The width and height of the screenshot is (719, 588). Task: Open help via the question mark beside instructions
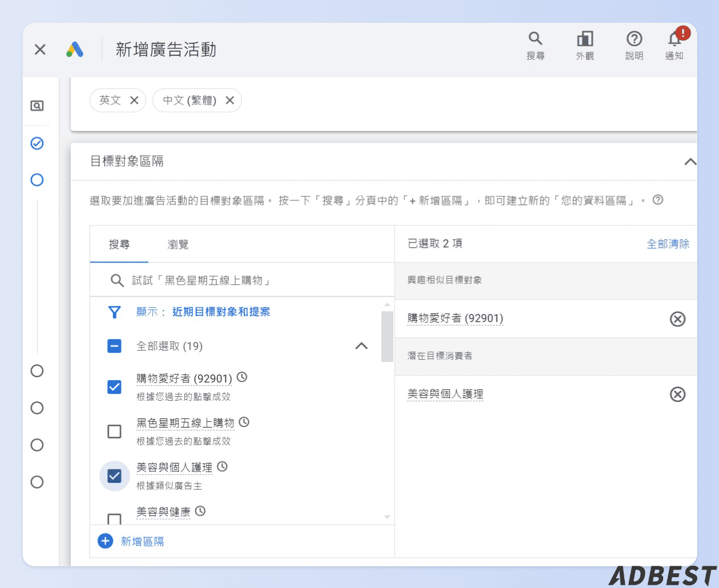point(658,200)
